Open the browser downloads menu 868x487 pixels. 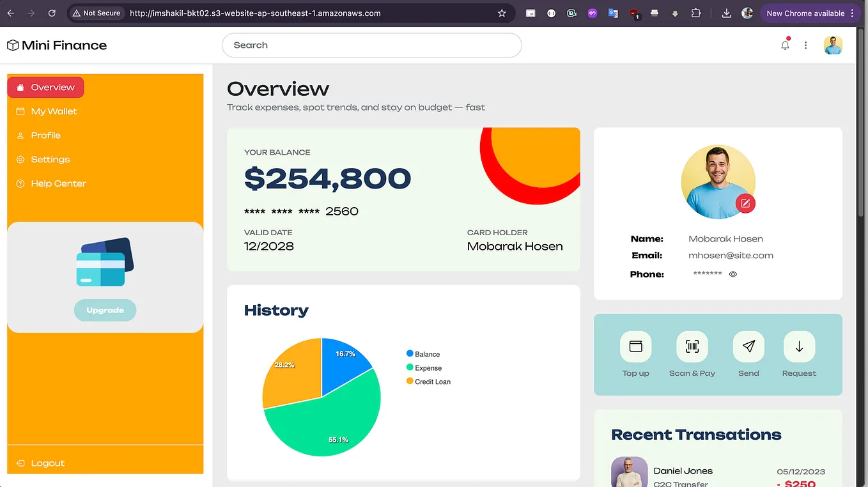click(726, 13)
